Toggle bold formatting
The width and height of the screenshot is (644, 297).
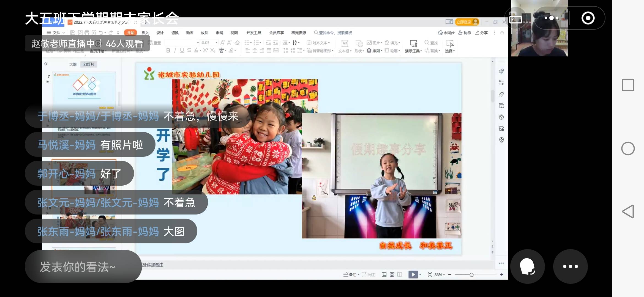(x=168, y=50)
